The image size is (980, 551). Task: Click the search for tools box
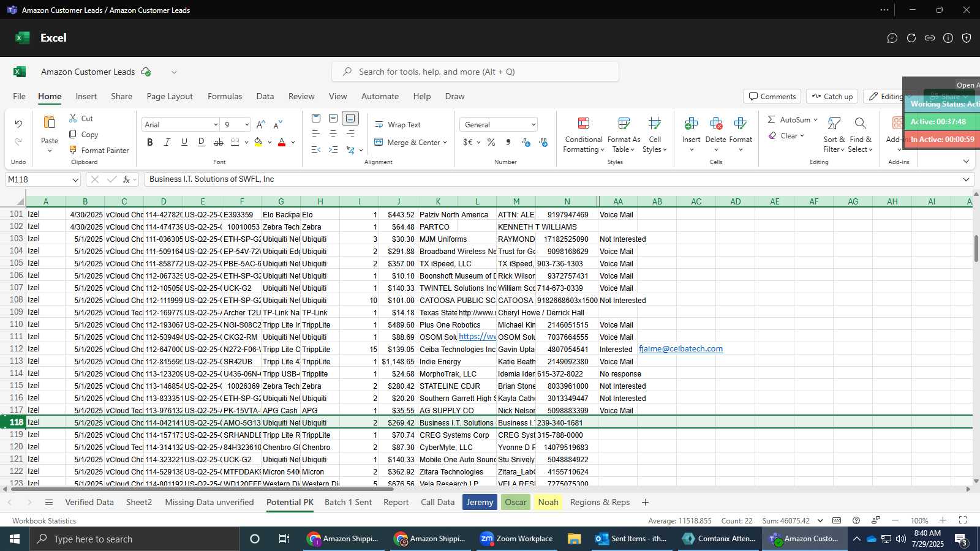pyautogui.click(x=475, y=72)
